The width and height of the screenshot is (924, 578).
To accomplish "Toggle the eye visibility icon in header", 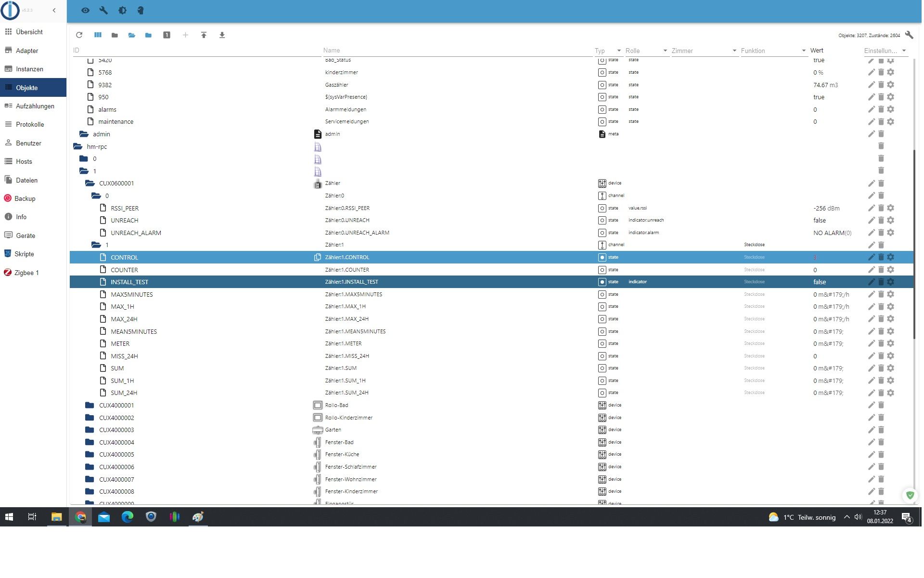I will pos(85,10).
